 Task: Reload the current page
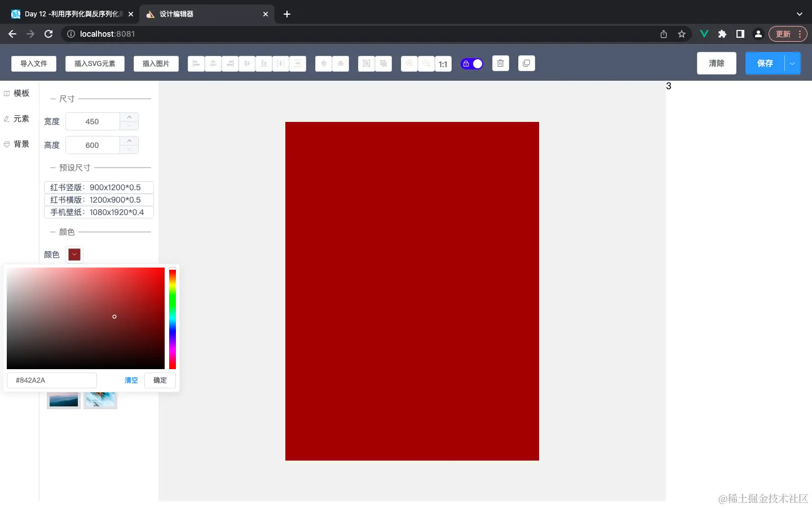tap(48, 34)
